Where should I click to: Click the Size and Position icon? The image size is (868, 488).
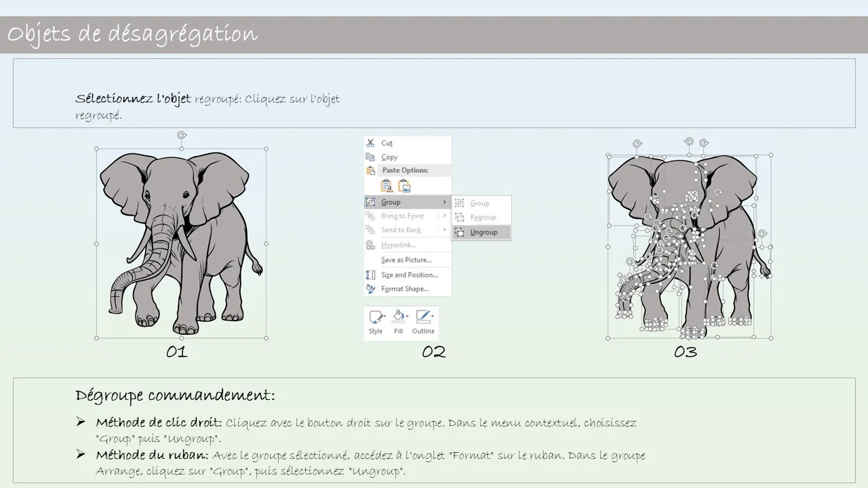click(x=370, y=275)
